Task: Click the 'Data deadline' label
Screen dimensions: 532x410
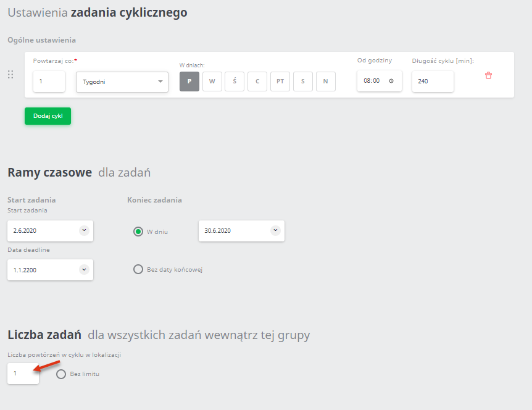Action: click(29, 250)
